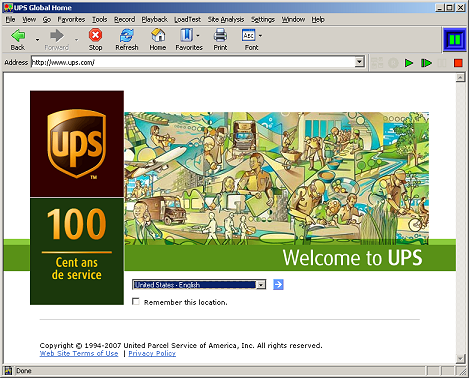Open the Favorites toolbar icon
The image size is (469, 378).
(186, 35)
